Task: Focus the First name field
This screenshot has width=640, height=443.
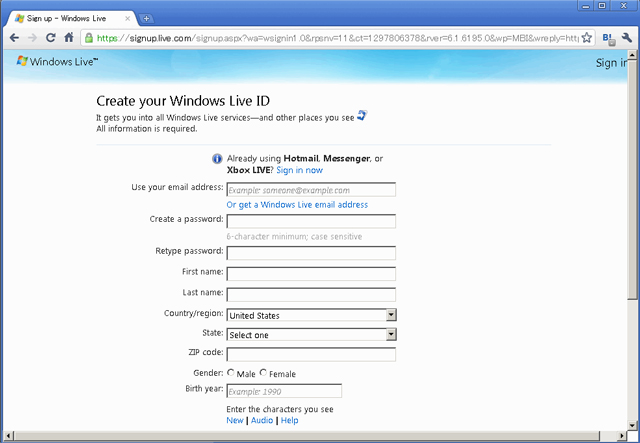Action: [311, 274]
